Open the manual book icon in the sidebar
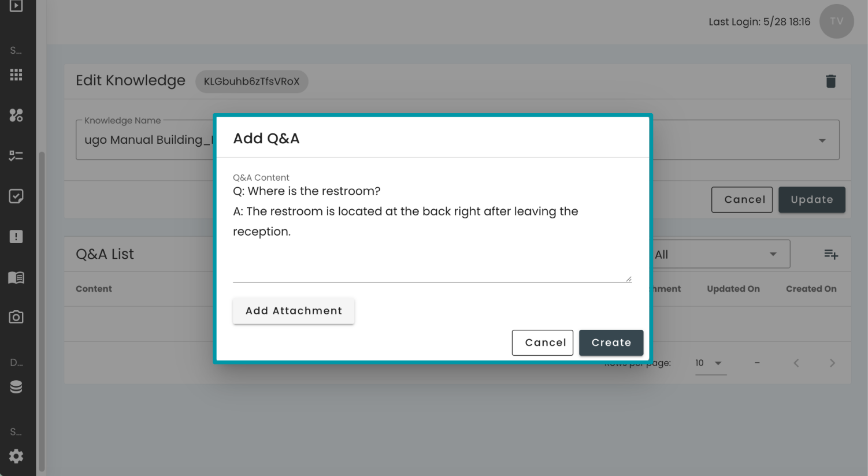 click(x=16, y=277)
